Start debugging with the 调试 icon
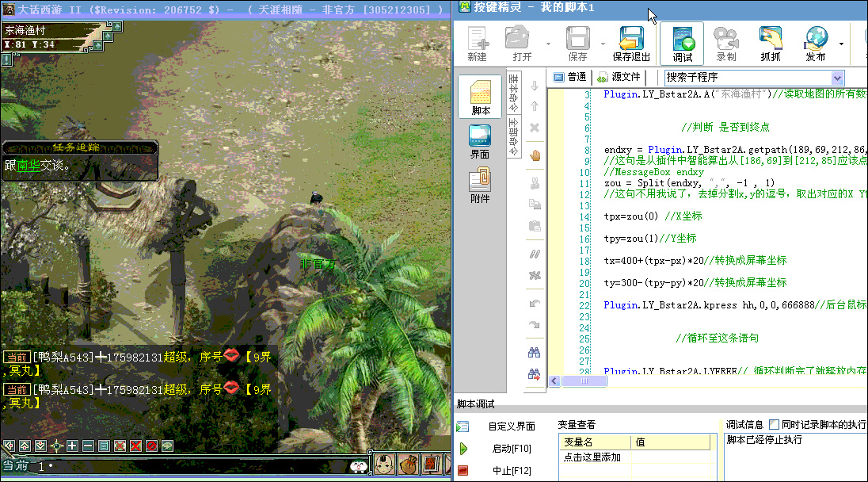Image resolution: width=868 pixels, height=482 pixels. click(x=683, y=44)
